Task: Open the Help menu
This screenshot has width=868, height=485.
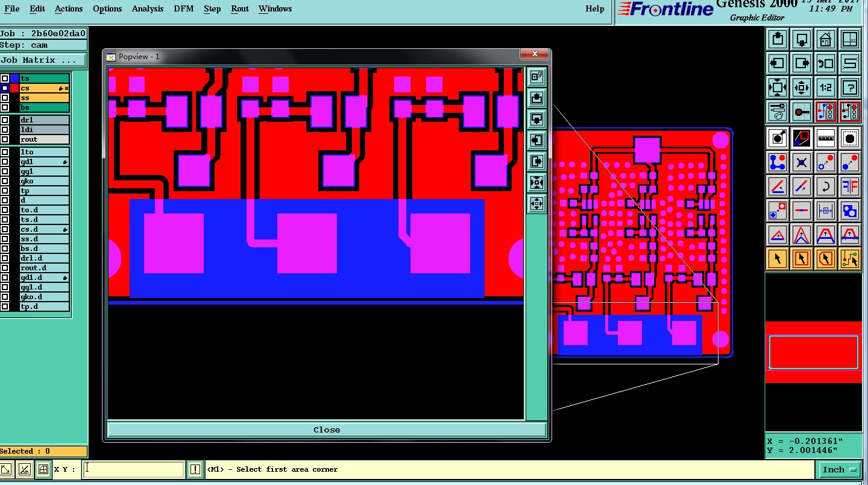Action: click(x=595, y=8)
